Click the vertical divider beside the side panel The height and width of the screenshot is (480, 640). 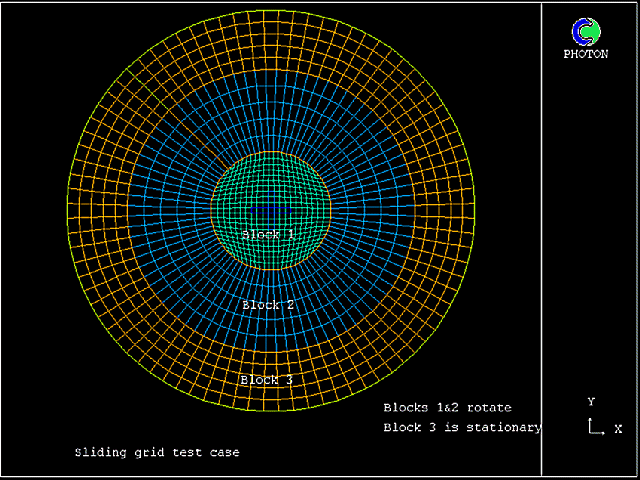coord(542,240)
